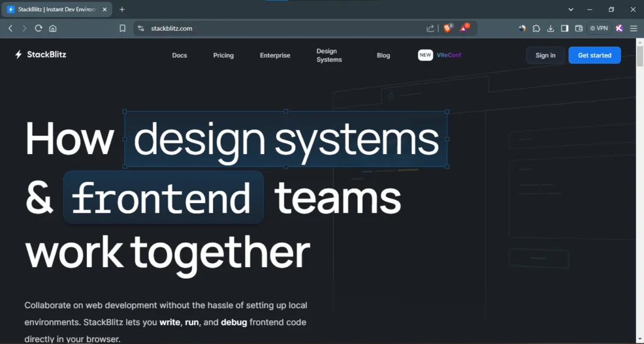Open the Enterprise navigation link

tap(275, 55)
